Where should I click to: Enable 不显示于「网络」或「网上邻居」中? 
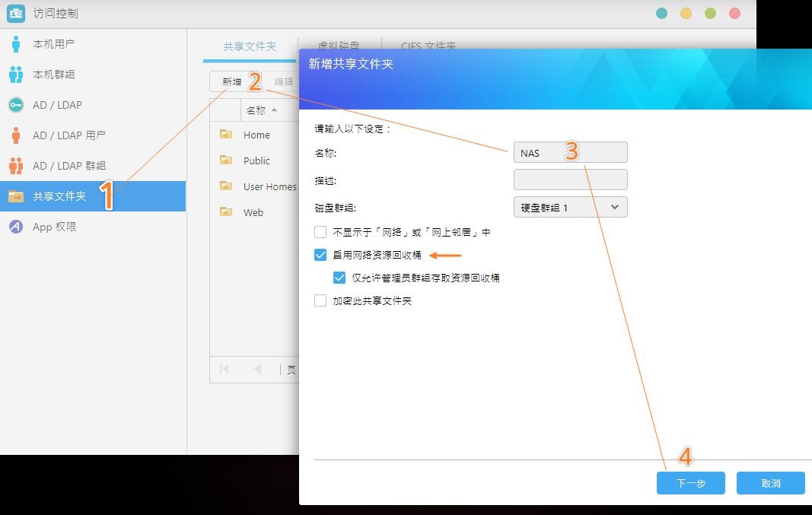320,233
